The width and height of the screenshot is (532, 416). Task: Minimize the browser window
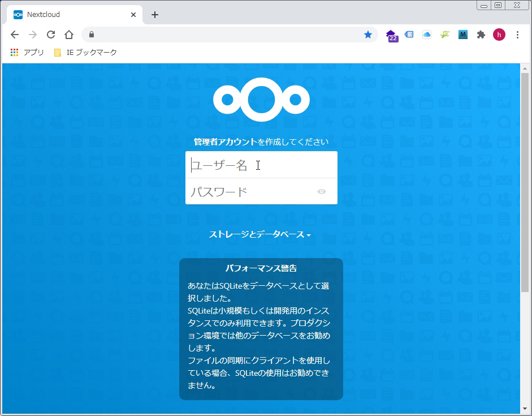click(484, 5)
